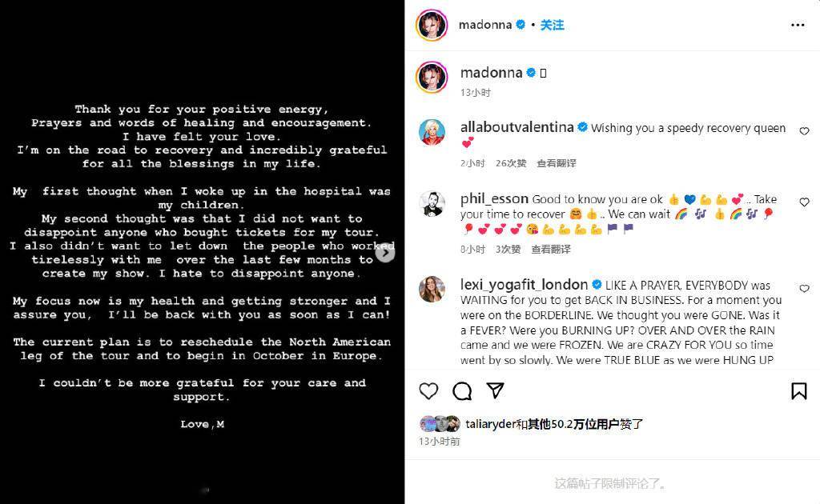Click the blue 关注 follow button
820x504 pixels.
pyautogui.click(x=553, y=25)
